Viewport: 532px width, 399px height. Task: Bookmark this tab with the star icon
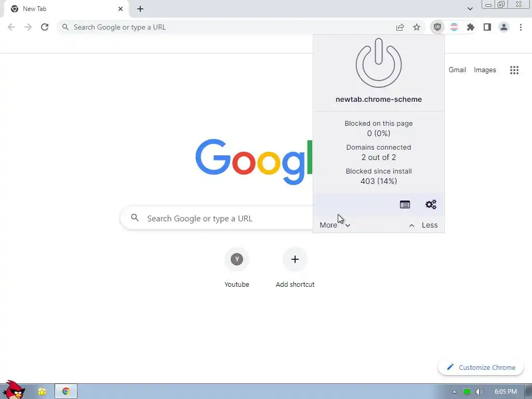[x=417, y=27]
